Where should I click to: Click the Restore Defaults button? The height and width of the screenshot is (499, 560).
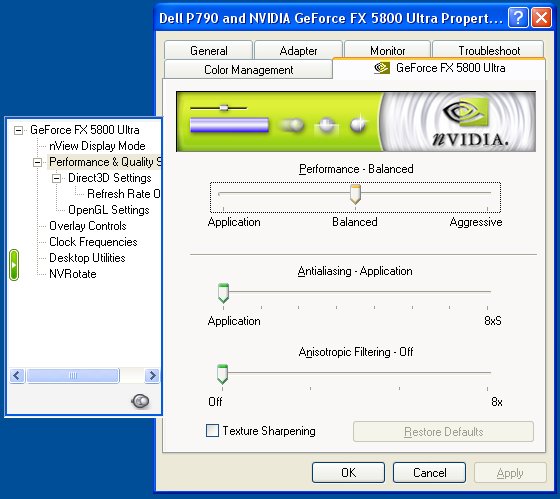point(444,431)
